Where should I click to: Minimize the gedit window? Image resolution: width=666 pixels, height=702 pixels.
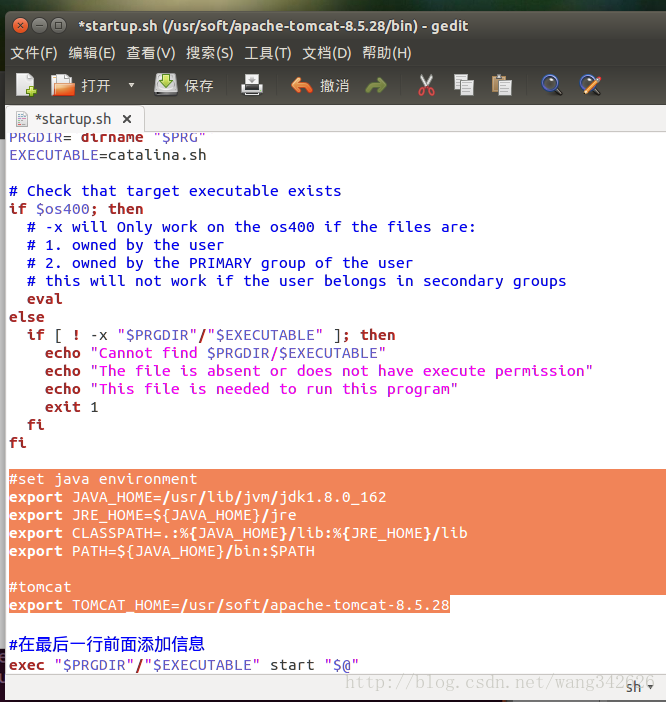(39, 26)
